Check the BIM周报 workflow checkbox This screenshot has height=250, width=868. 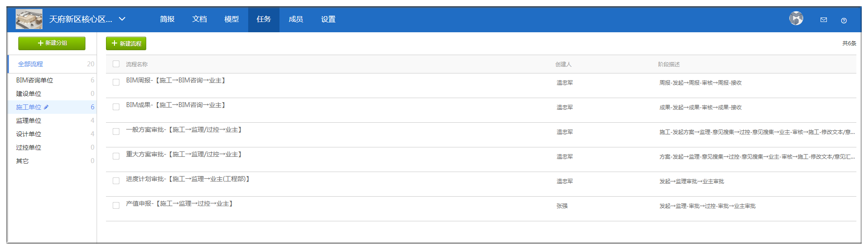point(116,82)
